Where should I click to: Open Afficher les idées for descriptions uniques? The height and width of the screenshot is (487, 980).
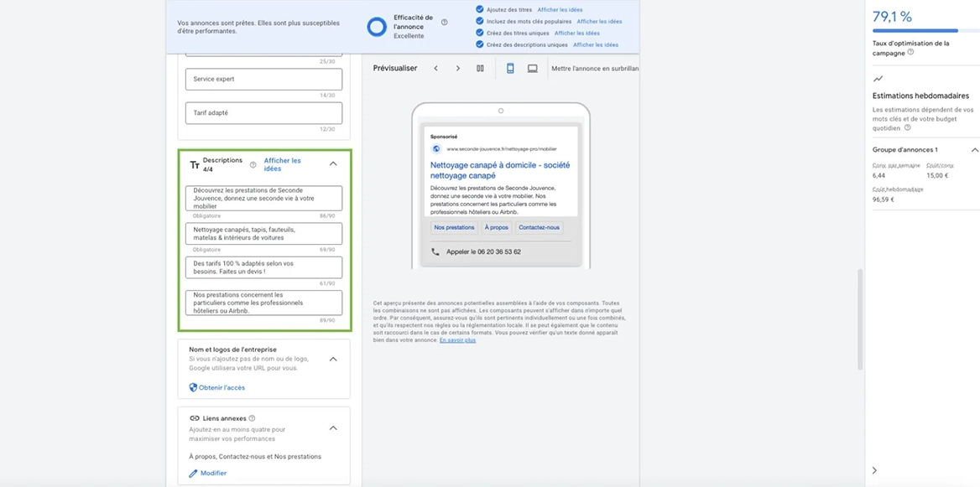pyautogui.click(x=596, y=45)
